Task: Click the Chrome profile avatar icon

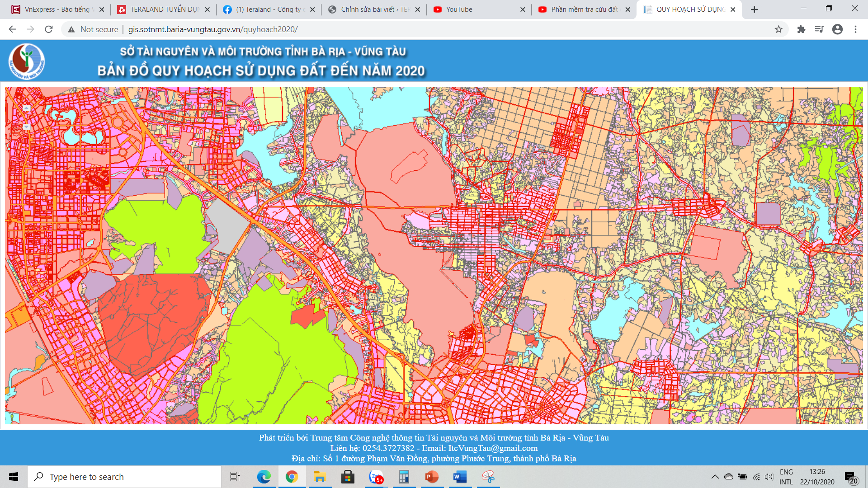Action: pyautogui.click(x=837, y=29)
